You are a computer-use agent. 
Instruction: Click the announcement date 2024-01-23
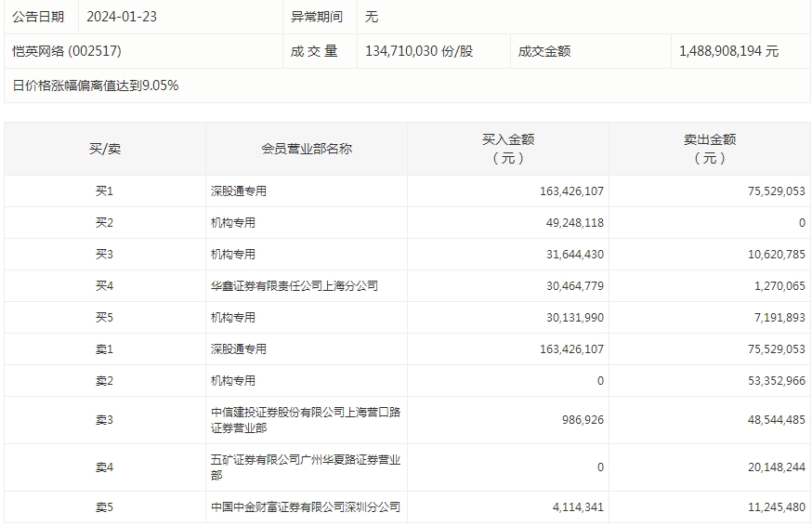(121, 17)
